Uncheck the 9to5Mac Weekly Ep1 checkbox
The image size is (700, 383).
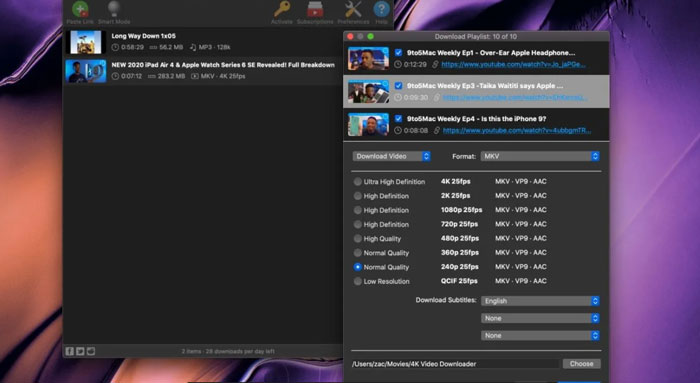pos(398,53)
